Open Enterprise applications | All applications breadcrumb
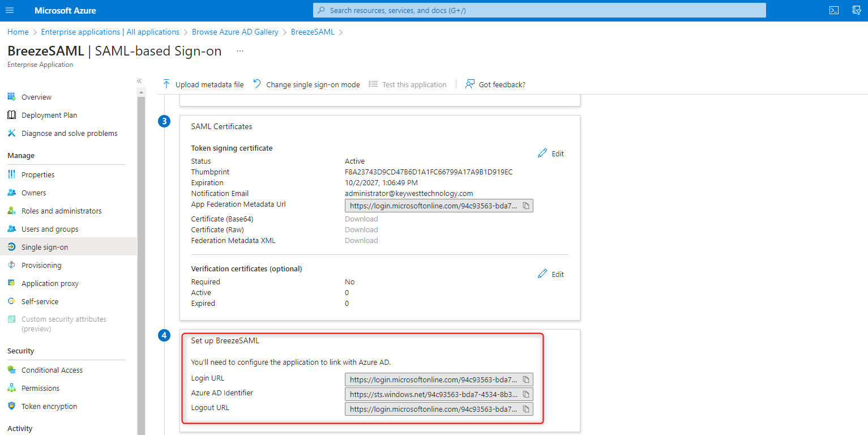 (110, 32)
